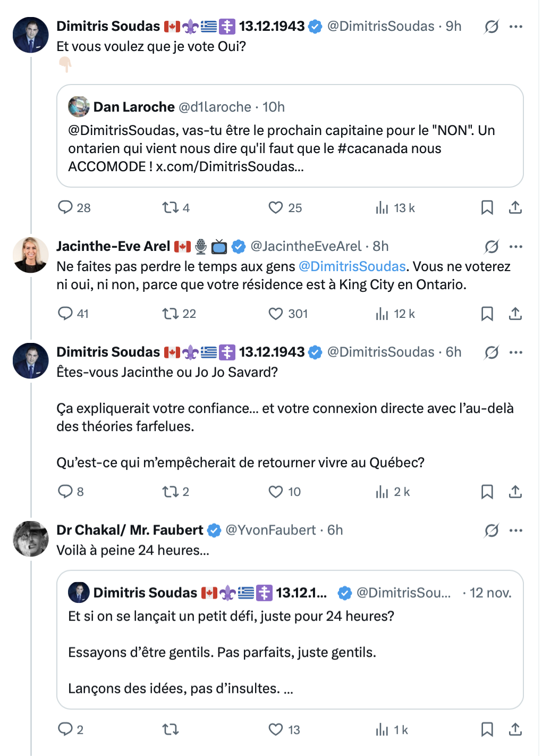Screen dimensions: 542x756
Task: Like Dr Chakal's tweet with 13 likes
Action: tap(275, 729)
